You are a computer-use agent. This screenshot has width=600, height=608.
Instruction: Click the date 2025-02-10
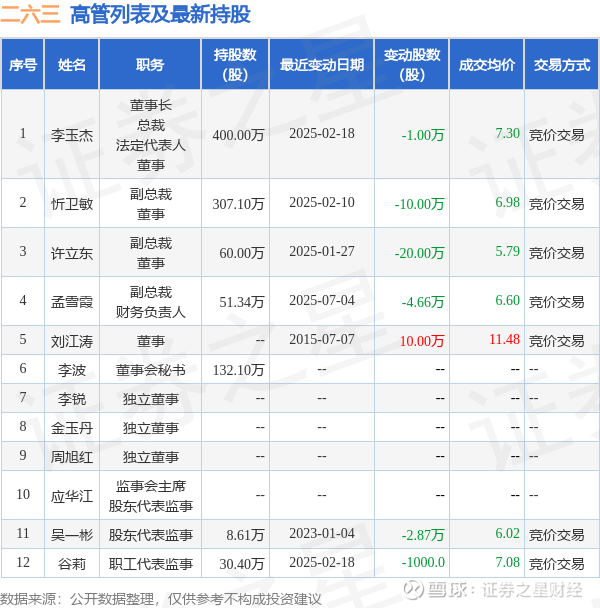[x=322, y=202]
